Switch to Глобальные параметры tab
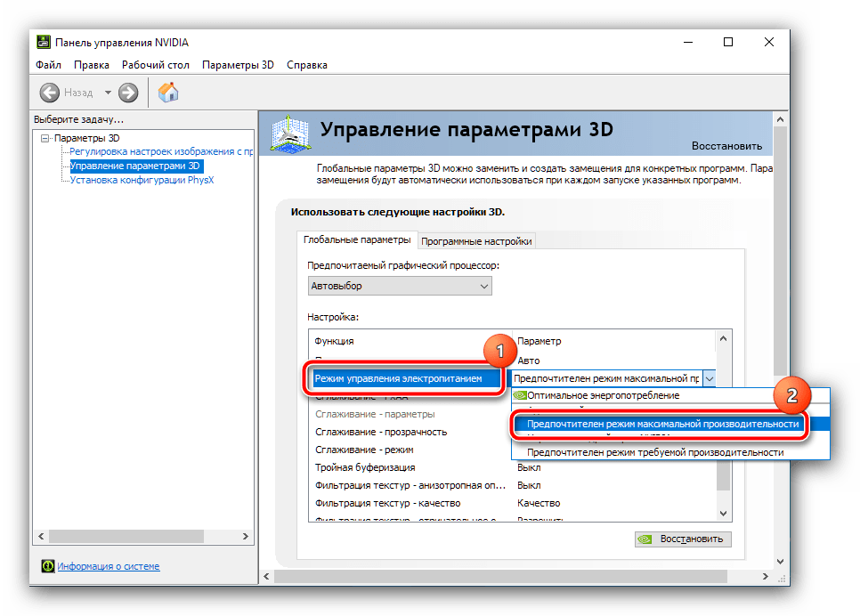 point(357,239)
